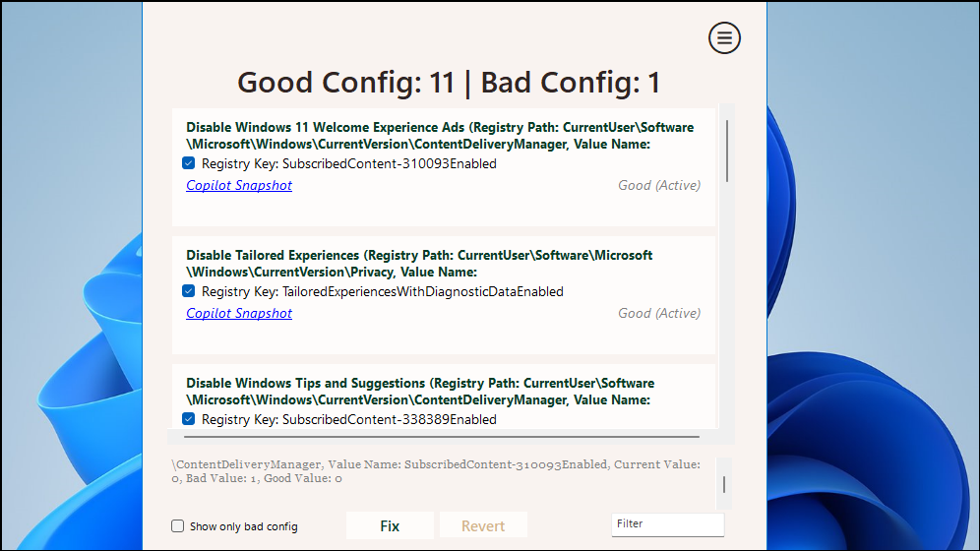Click Good (Active) status for Welcome Experience Ads
The height and width of the screenshot is (551, 980).
point(659,185)
